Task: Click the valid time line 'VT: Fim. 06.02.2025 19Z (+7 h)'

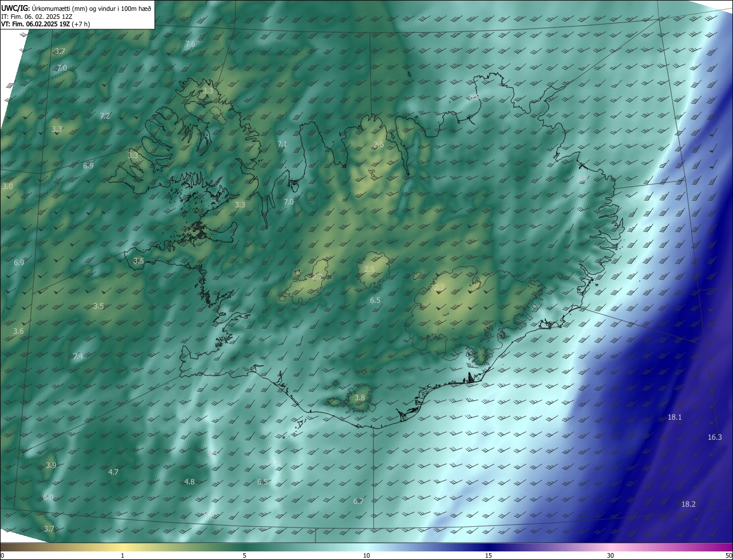Action: [46, 24]
